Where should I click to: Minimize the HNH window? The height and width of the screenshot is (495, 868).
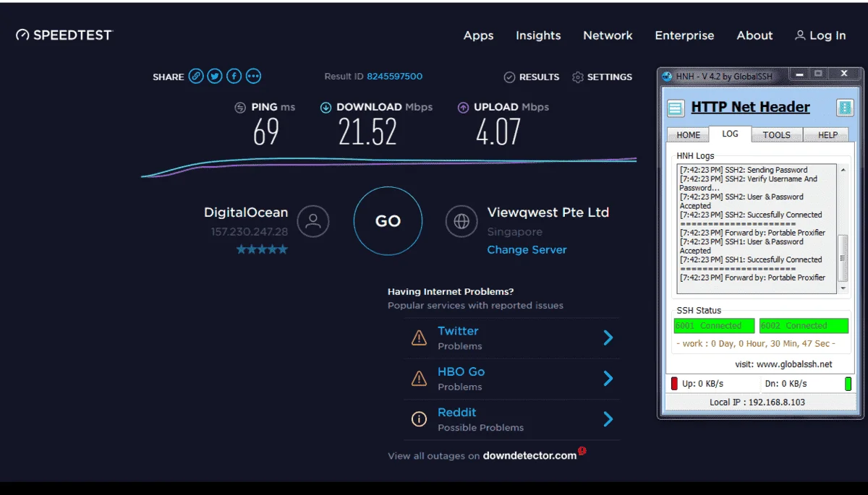[x=798, y=74]
